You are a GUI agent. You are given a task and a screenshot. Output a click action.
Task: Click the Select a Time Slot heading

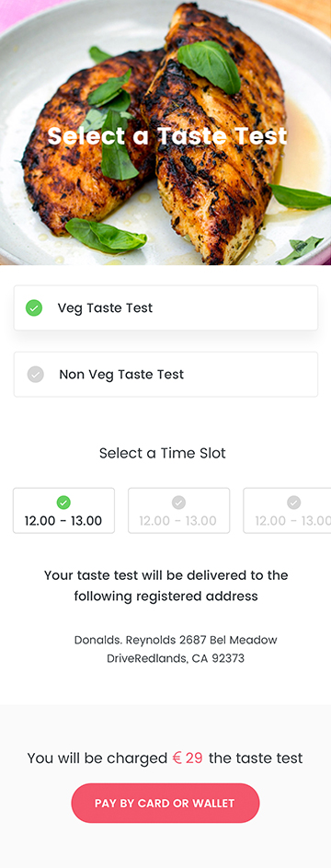pos(163,454)
